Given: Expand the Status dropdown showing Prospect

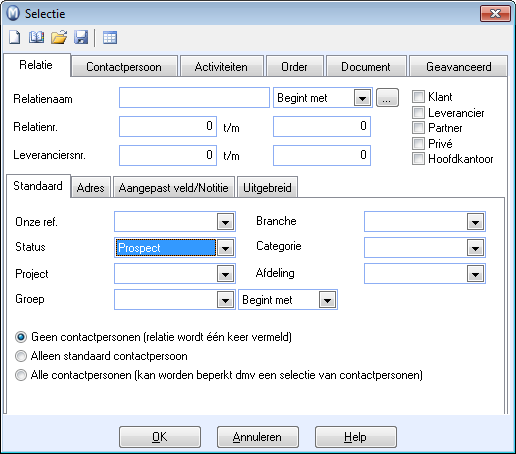Looking at the screenshot, I should coord(225,248).
